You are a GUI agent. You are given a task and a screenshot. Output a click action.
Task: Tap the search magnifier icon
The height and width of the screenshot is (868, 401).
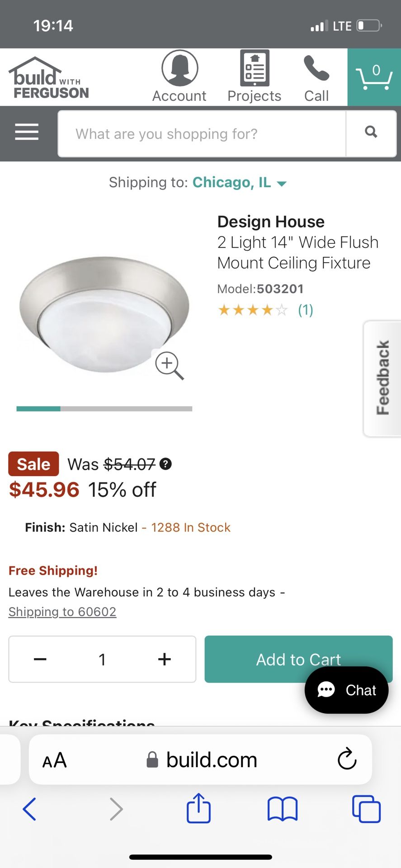(371, 132)
